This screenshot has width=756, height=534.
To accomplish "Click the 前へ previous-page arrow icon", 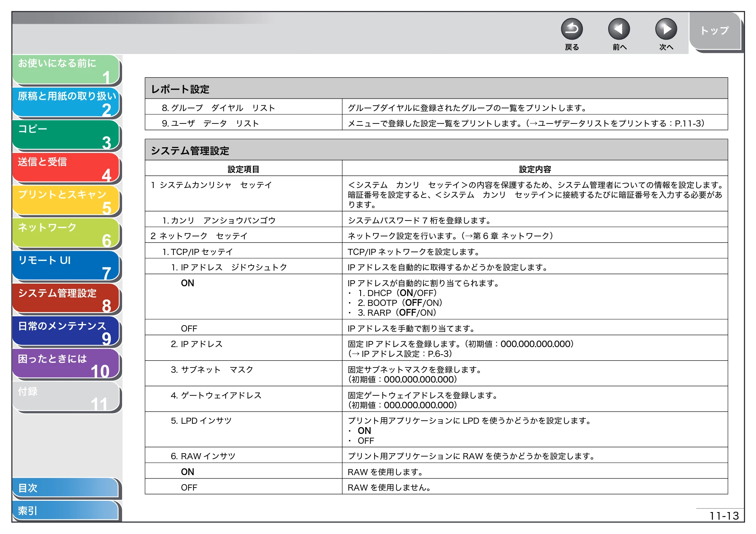I will click(619, 29).
